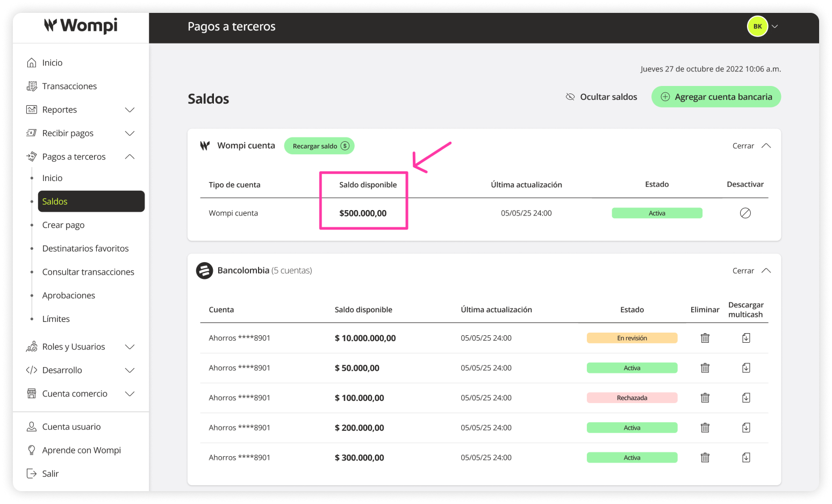Click the Saldos page heading
832x504 pixels.
point(209,99)
